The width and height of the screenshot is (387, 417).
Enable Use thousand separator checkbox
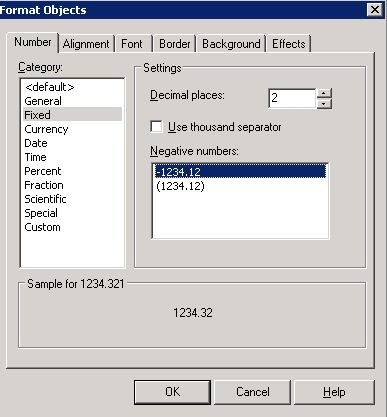click(156, 127)
